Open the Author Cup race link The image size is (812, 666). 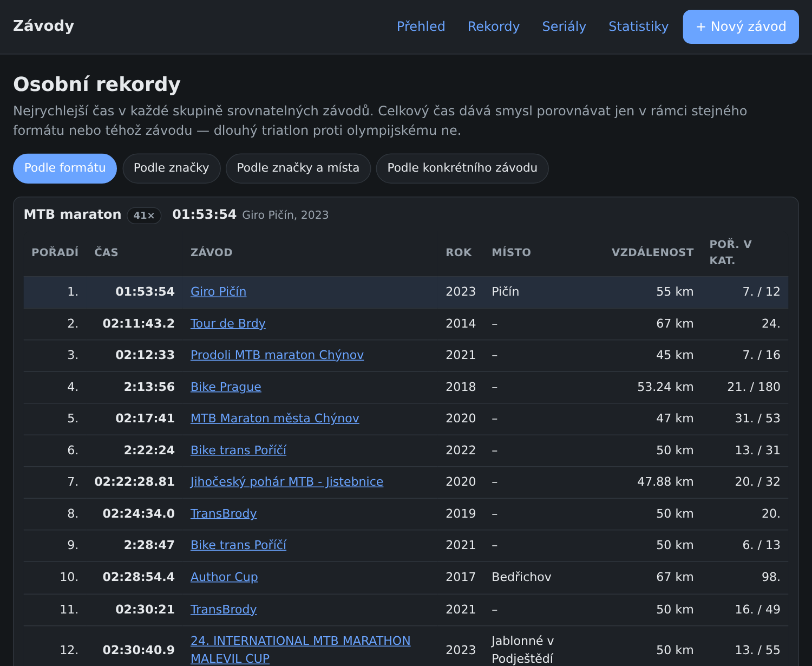click(224, 577)
